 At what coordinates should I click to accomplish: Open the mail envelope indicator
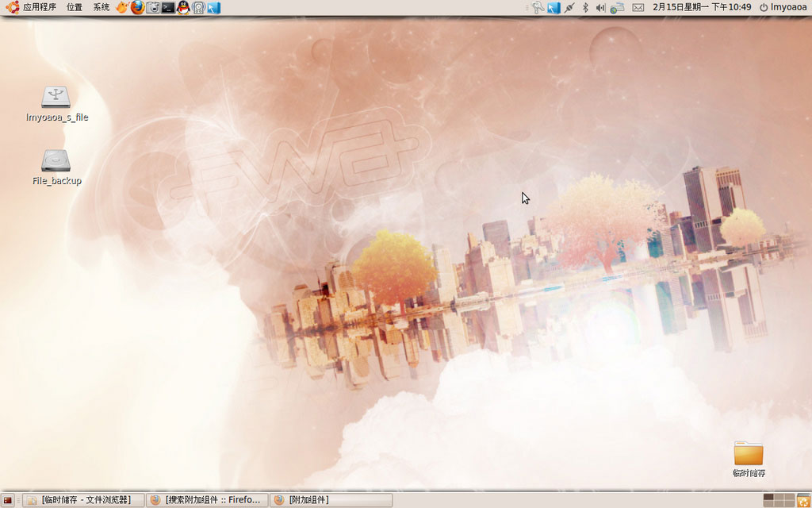[x=638, y=7]
